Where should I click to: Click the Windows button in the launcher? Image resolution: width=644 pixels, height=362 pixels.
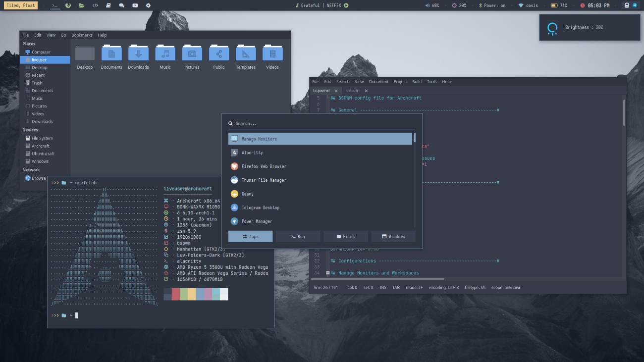point(393,236)
